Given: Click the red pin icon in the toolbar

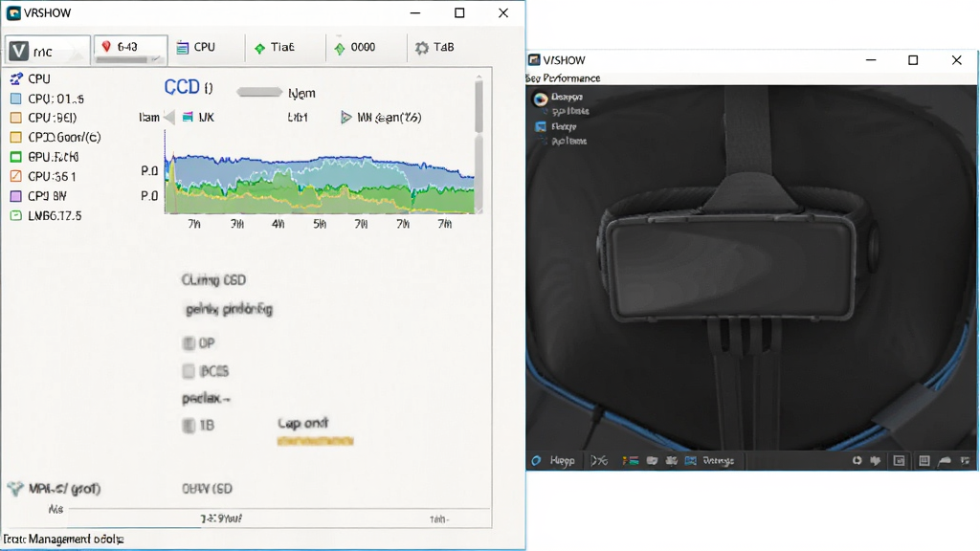Looking at the screenshot, I should (106, 46).
